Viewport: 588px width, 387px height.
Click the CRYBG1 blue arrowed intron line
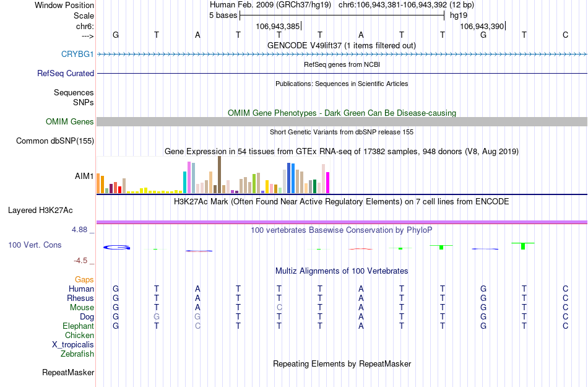pos(342,54)
